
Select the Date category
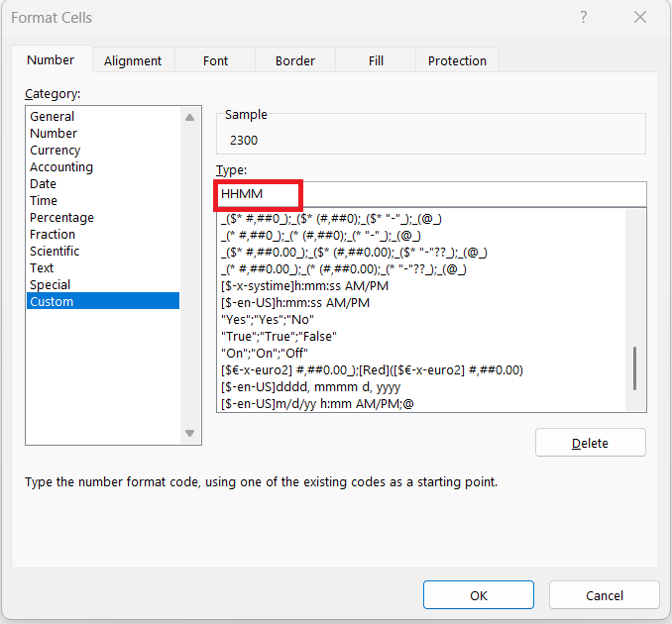tap(103, 183)
